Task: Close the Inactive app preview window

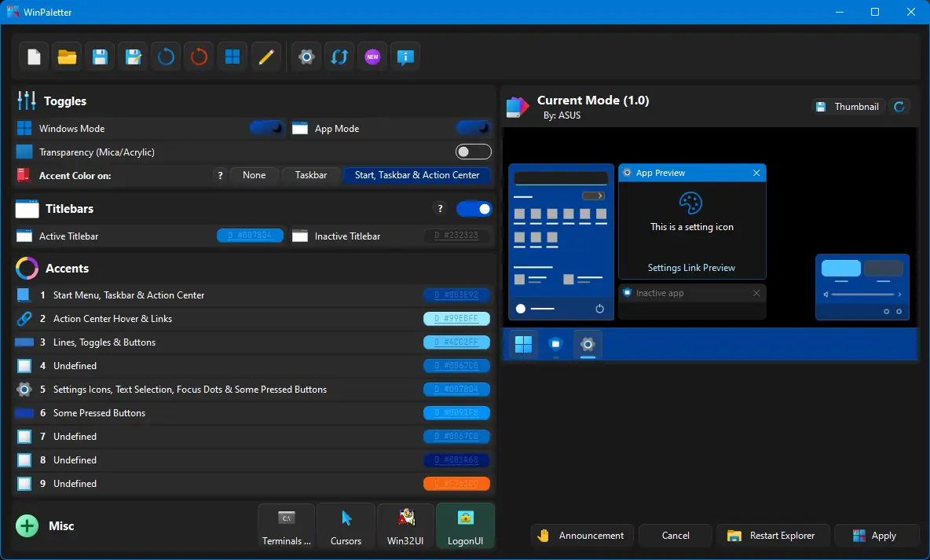Action: (756, 293)
